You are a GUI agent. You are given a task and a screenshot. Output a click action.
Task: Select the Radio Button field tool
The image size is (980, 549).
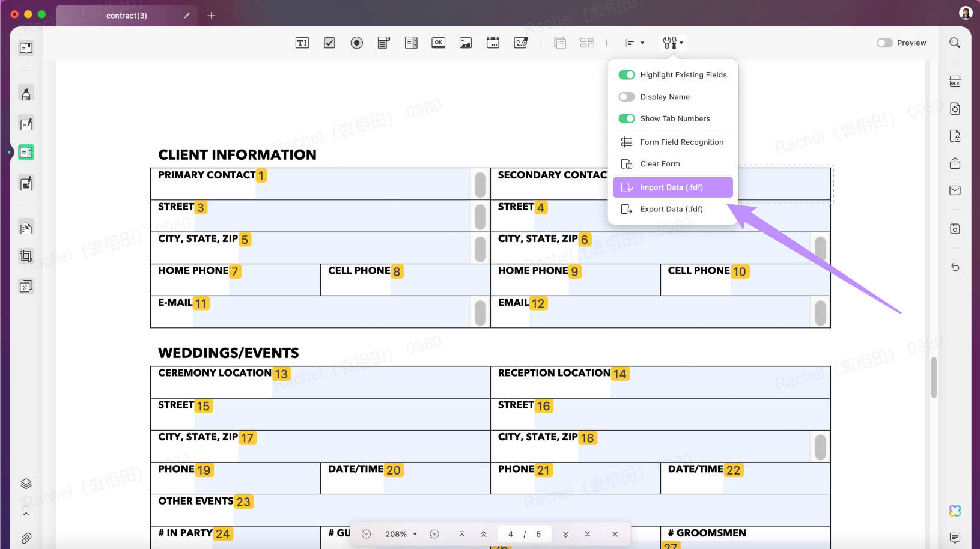(356, 43)
